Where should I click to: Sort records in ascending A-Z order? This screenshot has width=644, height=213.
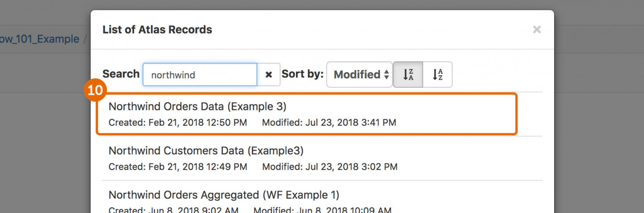(x=437, y=75)
